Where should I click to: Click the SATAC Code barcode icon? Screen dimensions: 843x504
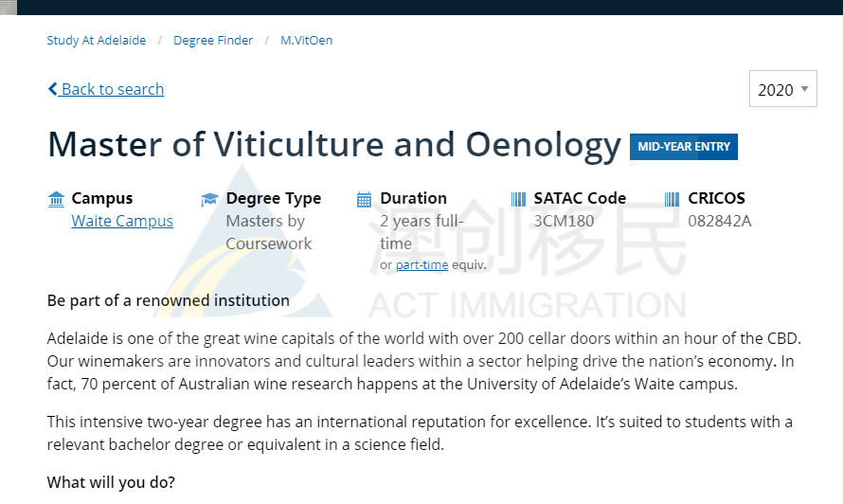click(518, 200)
